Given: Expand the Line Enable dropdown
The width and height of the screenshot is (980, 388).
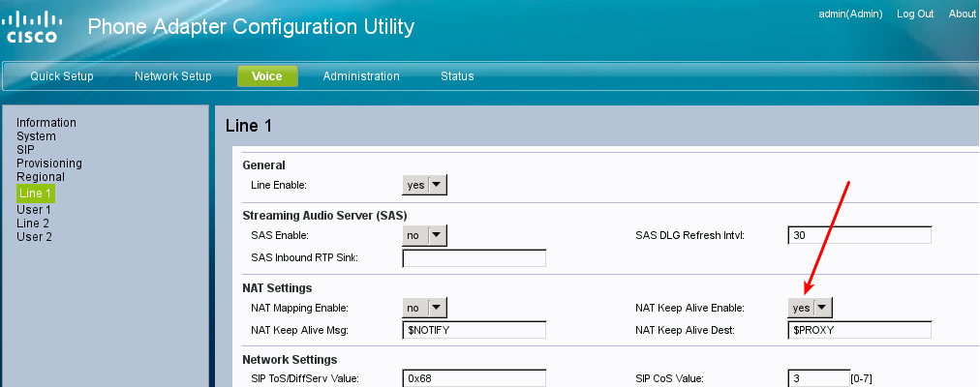Looking at the screenshot, I should tap(424, 185).
